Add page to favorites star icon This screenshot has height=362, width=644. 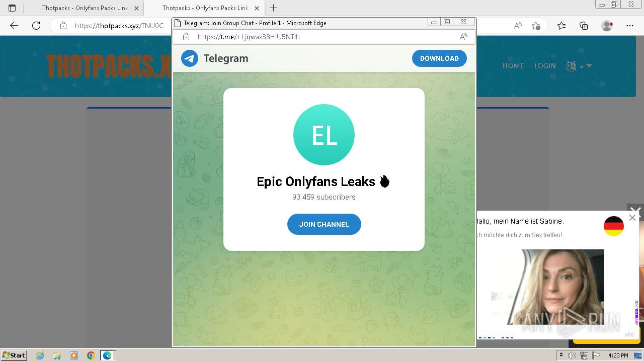click(536, 26)
